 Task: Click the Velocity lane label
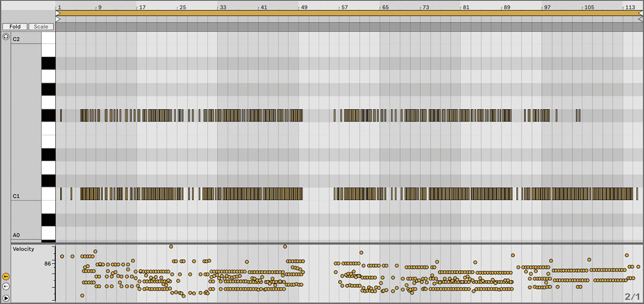(x=24, y=249)
